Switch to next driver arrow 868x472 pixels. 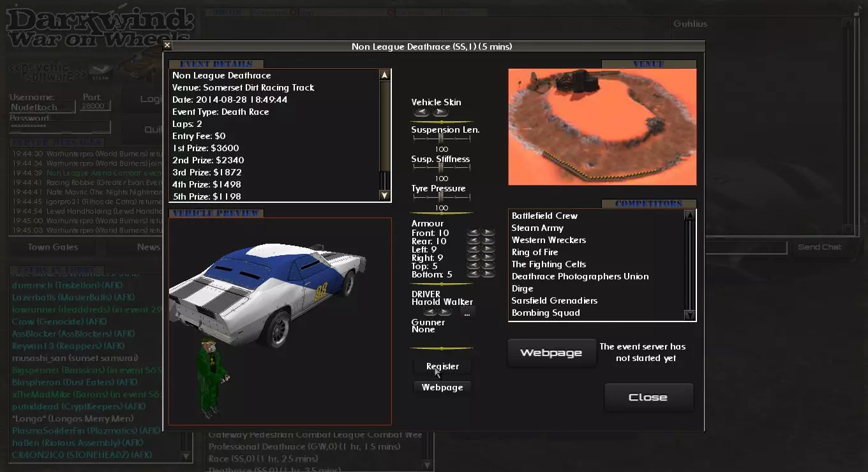pos(445,312)
